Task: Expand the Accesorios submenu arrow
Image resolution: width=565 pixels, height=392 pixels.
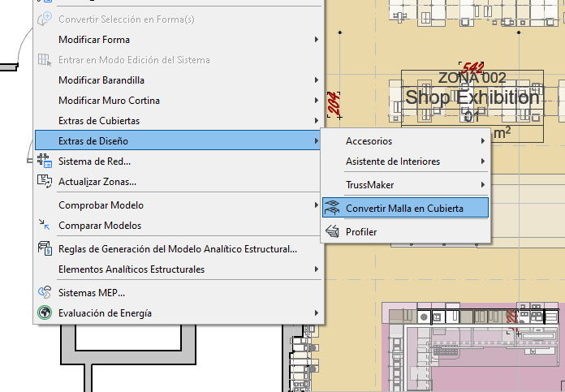Action: [x=482, y=141]
